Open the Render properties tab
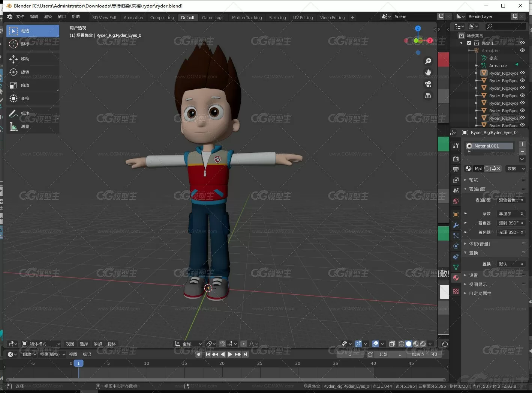 (x=456, y=159)
